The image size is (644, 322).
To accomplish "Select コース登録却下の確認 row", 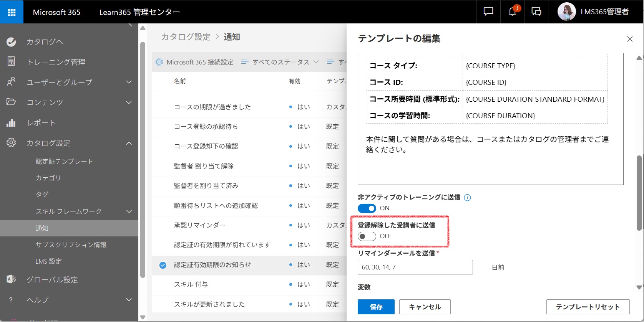I will coord(249,146).
